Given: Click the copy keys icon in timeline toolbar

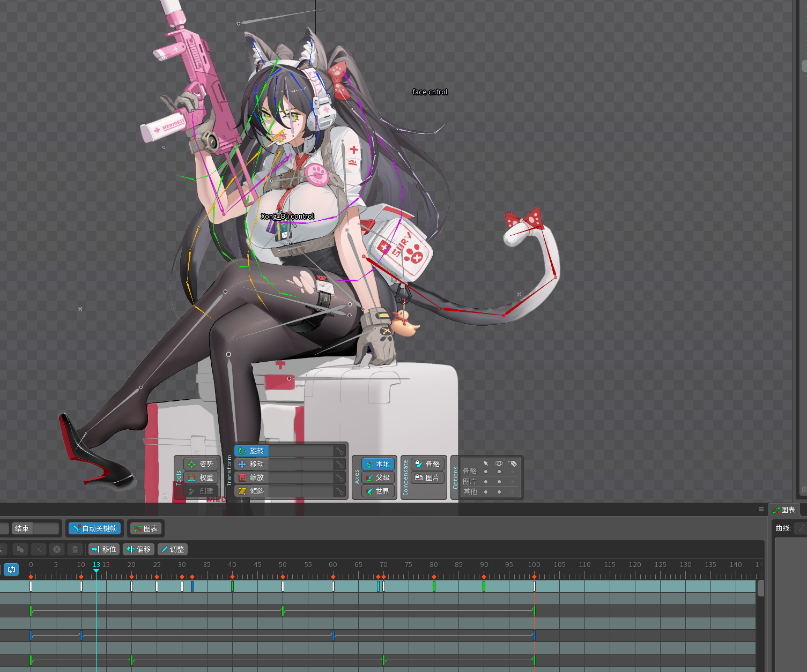Looking at the screenshot, I should point(20,549).
